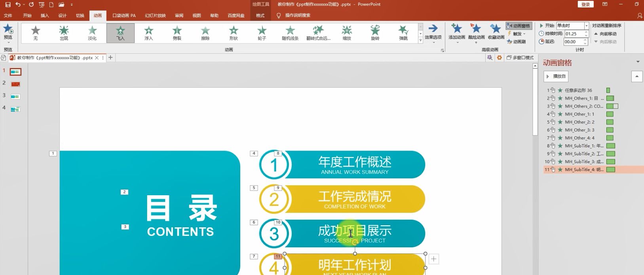
Task: Apply the 劈裂 split animation
Action: pyautogui.click(x=177, y=33)
